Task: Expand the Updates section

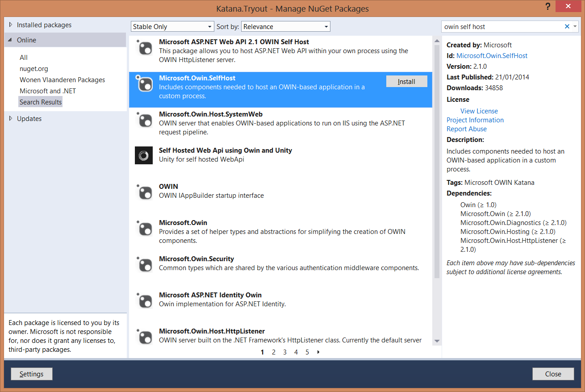Action: coord(10,118)
